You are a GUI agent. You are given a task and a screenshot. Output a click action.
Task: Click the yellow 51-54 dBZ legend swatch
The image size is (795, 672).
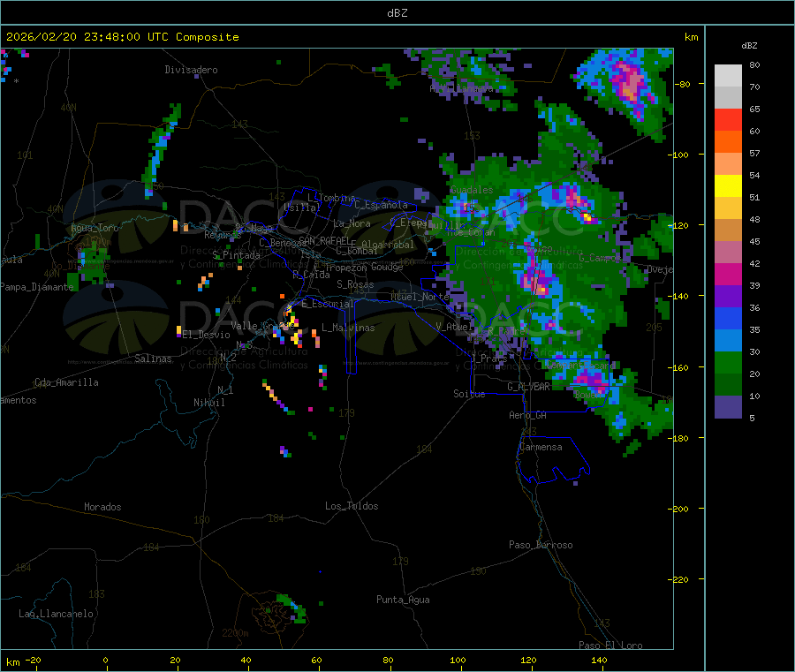728,186
